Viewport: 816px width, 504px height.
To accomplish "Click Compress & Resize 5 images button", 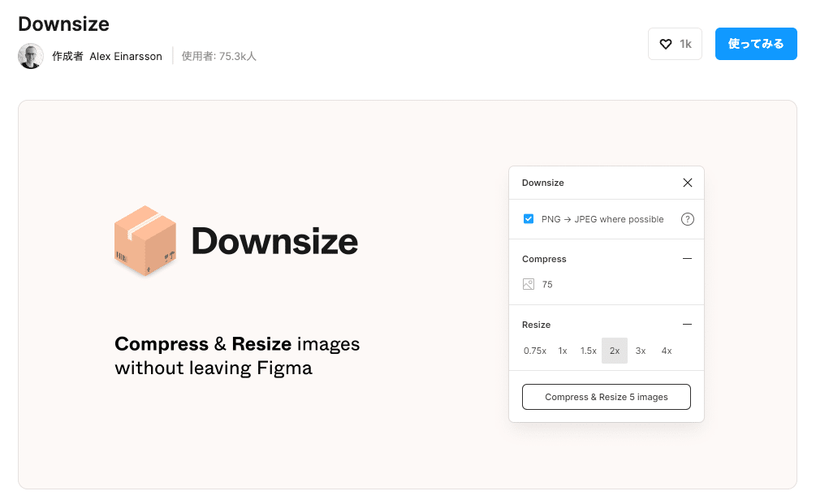I will pos(607,397).
